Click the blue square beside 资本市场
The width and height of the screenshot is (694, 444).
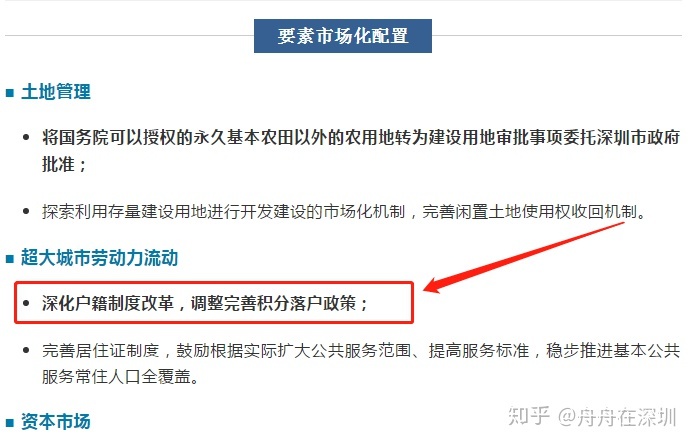(10, 422)
